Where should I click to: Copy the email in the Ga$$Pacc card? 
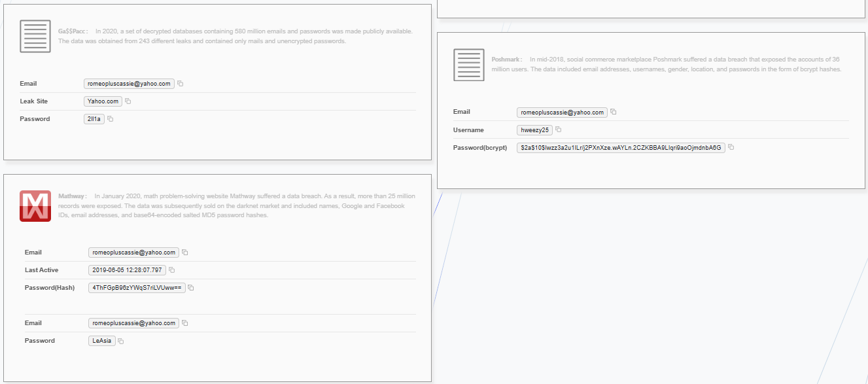181,84
